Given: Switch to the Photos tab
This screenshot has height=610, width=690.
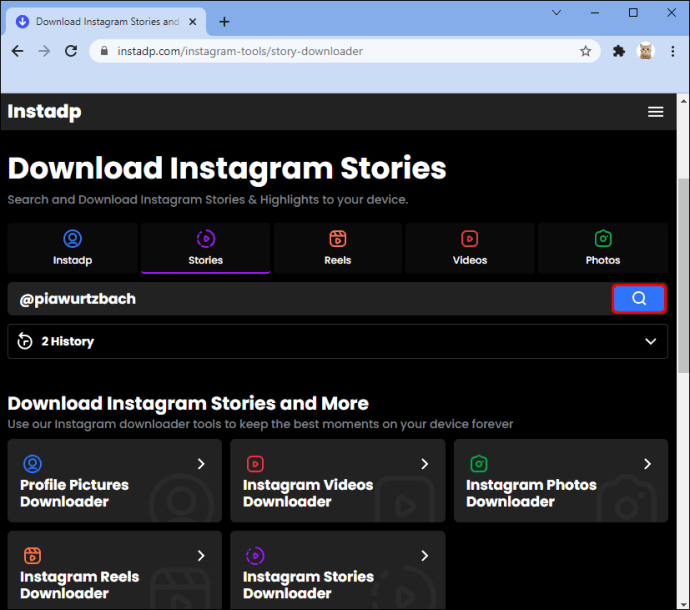Looking at the screenshot, I should [x=602, y=248].
